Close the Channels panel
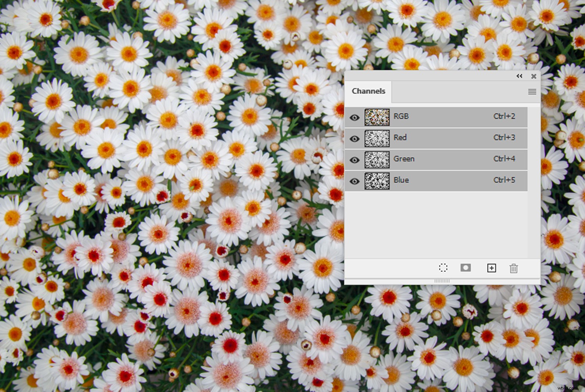 534,76
